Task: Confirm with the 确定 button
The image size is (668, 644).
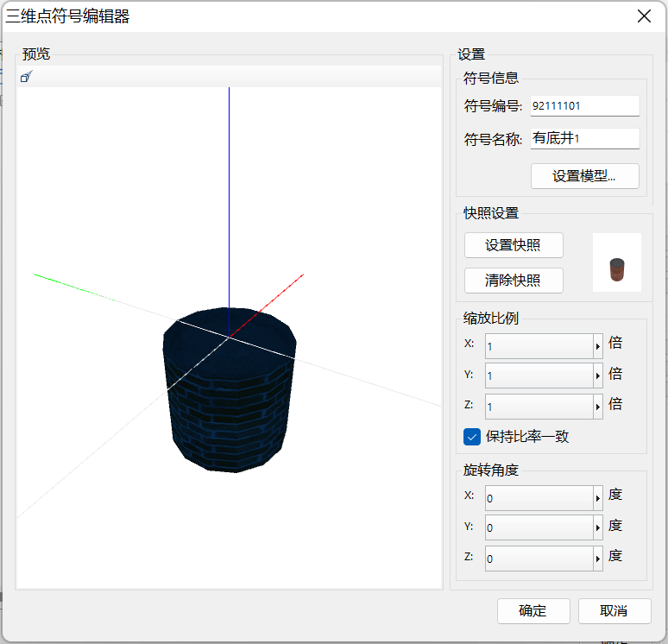Action: pos(533,611)
